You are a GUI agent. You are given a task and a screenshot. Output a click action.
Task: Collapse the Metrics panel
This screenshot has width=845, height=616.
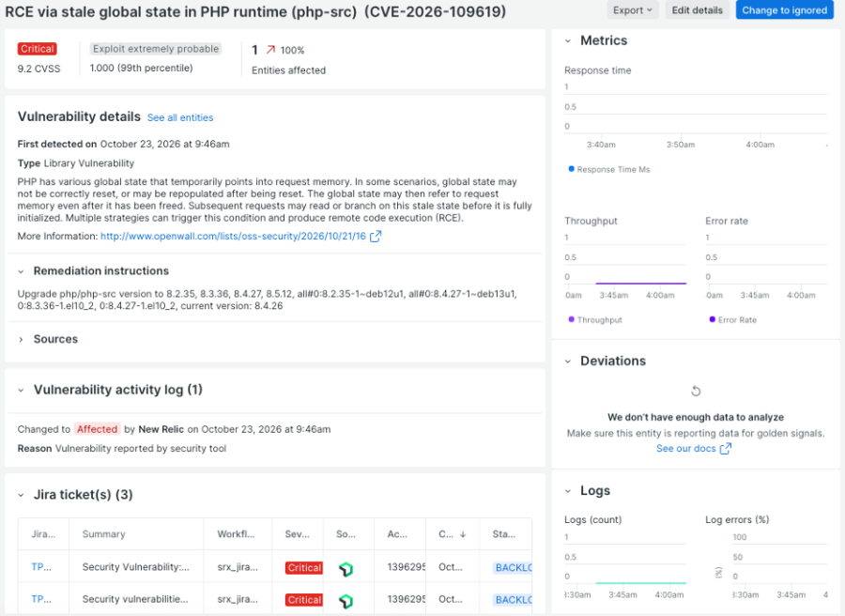click(x=568, y=41)
